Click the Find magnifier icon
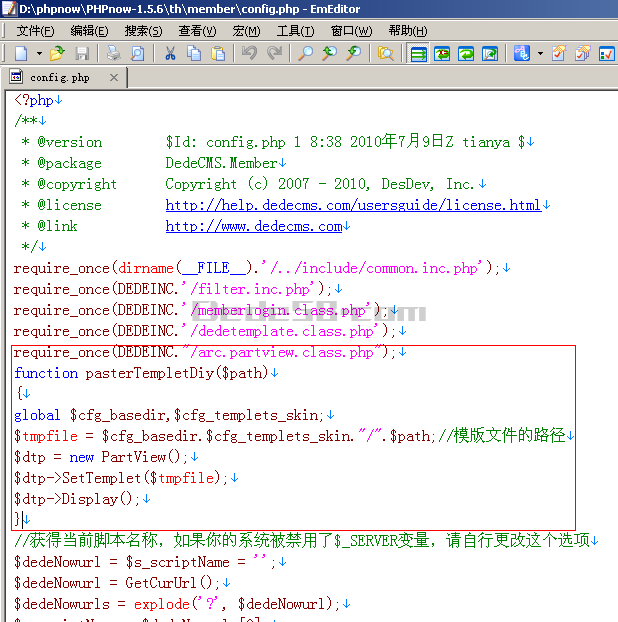The image size is (618, 622). click(305, 53)
